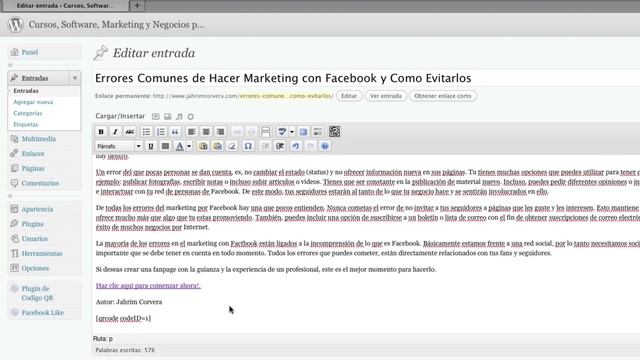Toggle underline formatting
This screenshot has height=360, width=640.
point(151,146)
